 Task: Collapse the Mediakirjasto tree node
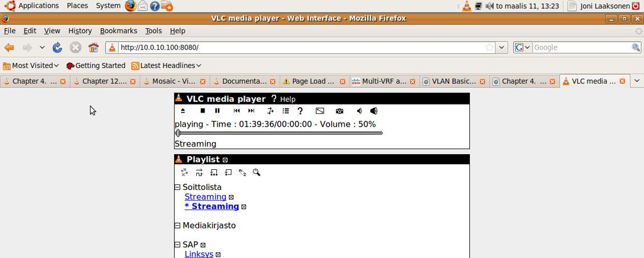(177, 225)
